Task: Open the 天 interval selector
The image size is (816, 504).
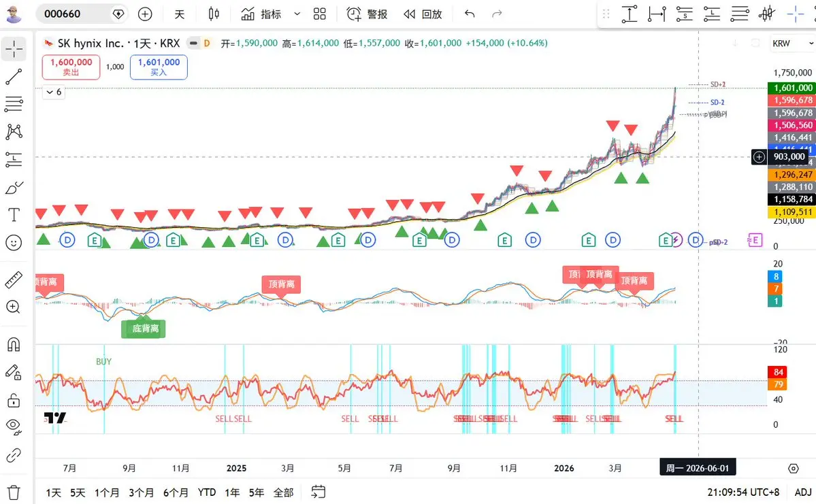Action: tap(180, 14)
